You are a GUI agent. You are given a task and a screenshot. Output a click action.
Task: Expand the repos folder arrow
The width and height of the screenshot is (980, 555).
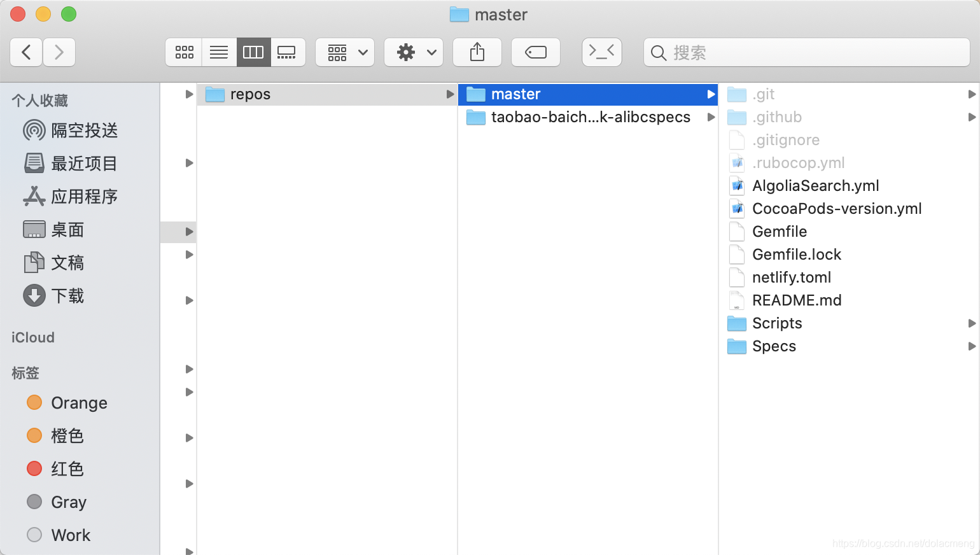450,94
